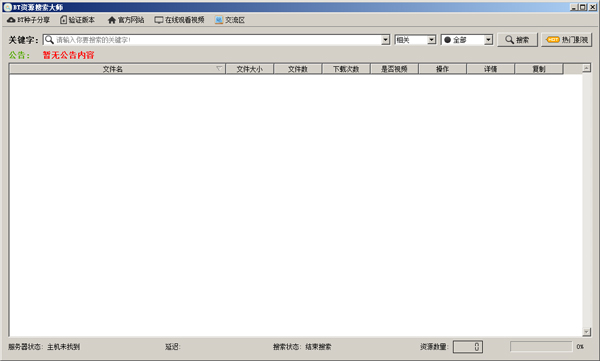Click the app icon in title bar

tap(8, 7)
